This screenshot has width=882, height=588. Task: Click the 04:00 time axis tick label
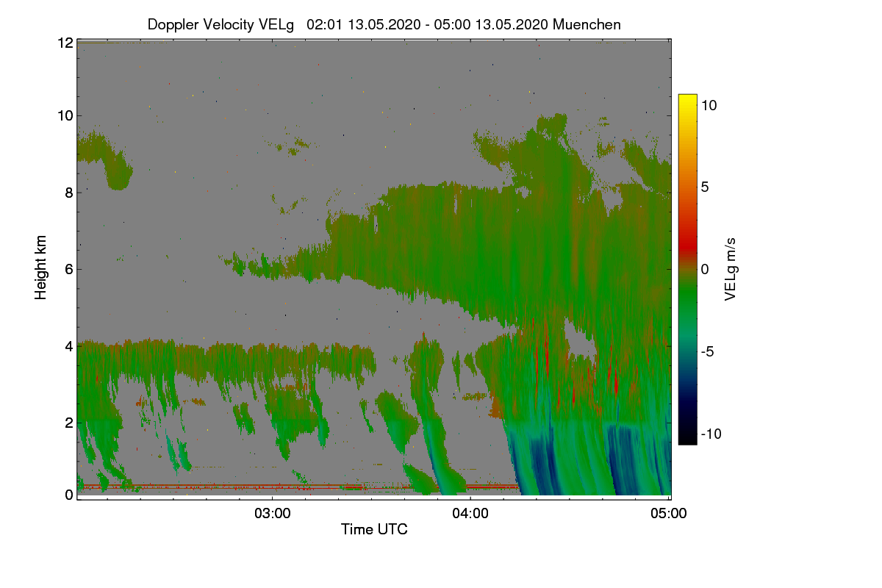(470, 514)
